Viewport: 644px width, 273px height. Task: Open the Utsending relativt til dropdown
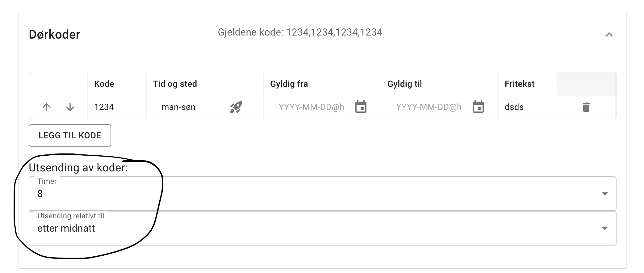click(604, 229)
